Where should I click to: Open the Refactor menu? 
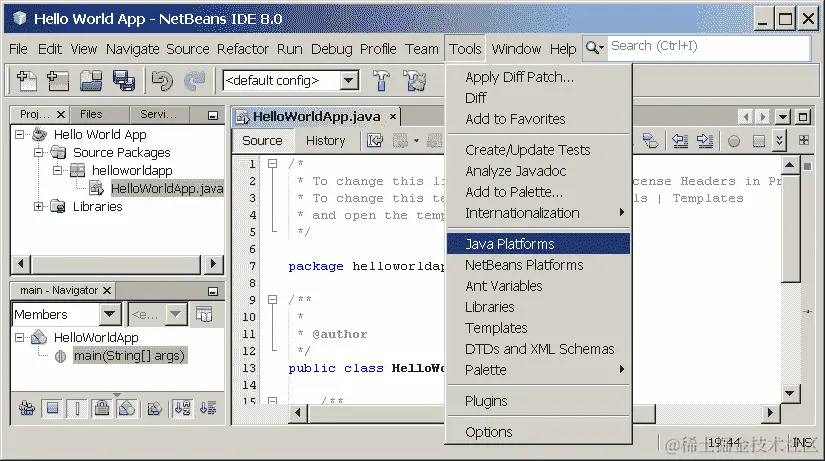coord(243,49)
